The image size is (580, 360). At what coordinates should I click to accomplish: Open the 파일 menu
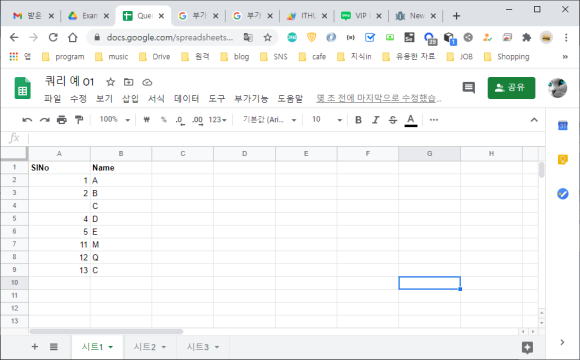tap(53, 99)
